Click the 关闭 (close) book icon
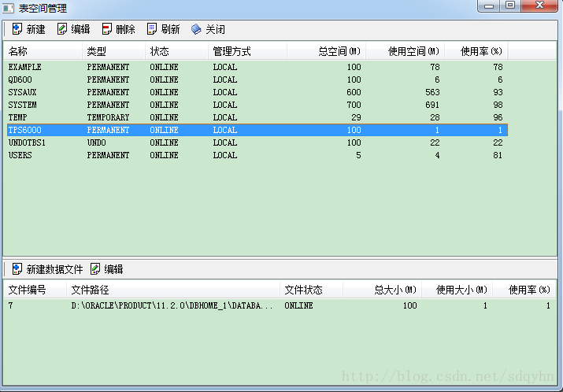 click(x=196, y=29)
